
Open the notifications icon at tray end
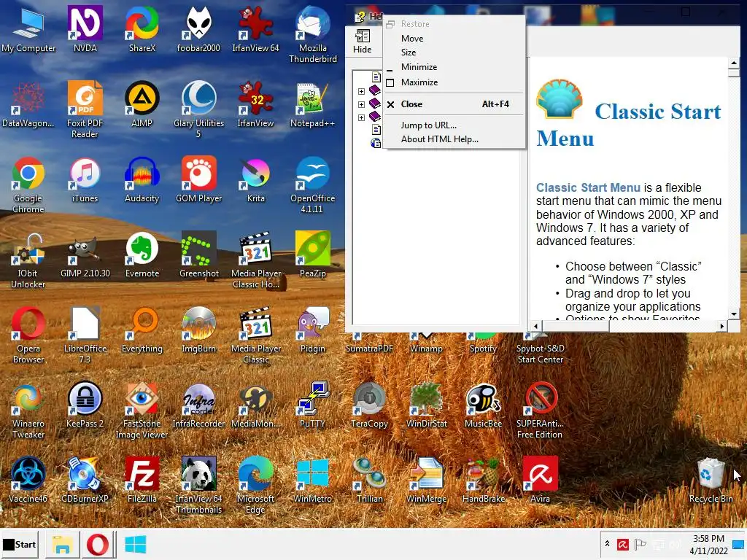pyautogui.click(x=738, y=544)
